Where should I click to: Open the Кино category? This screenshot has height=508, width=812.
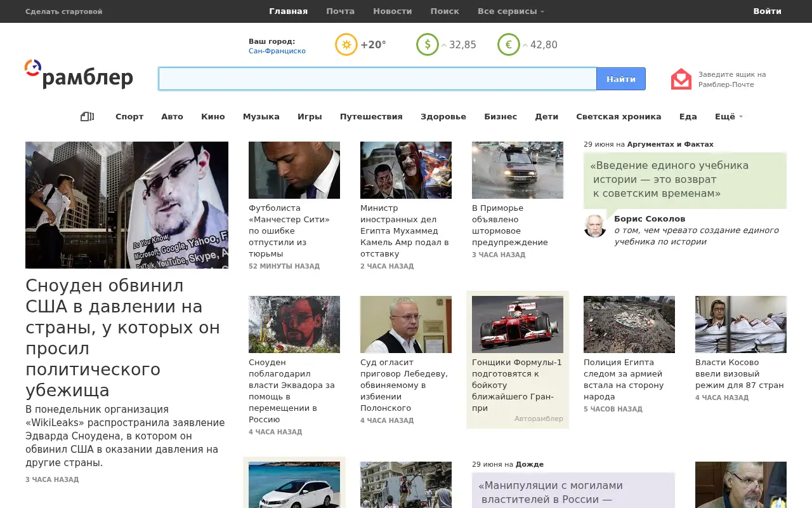[213, 116]
